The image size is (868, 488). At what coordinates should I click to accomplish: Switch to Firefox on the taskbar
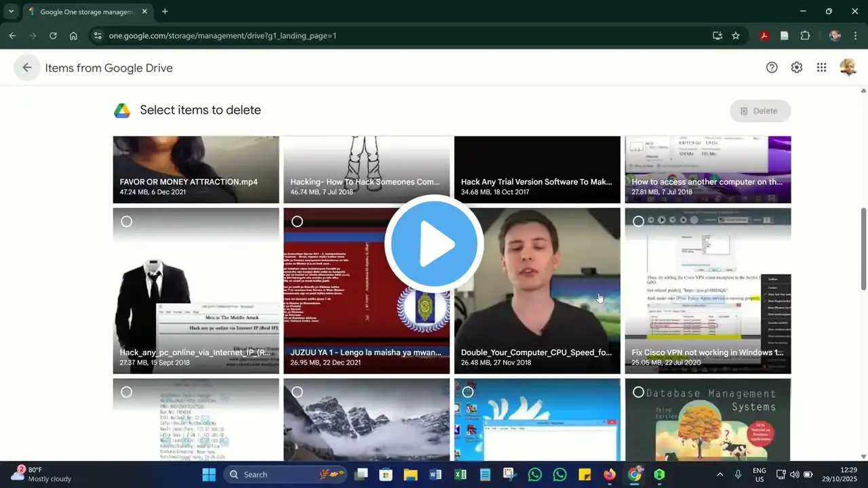pyautogui.click(x=610, y=474)
